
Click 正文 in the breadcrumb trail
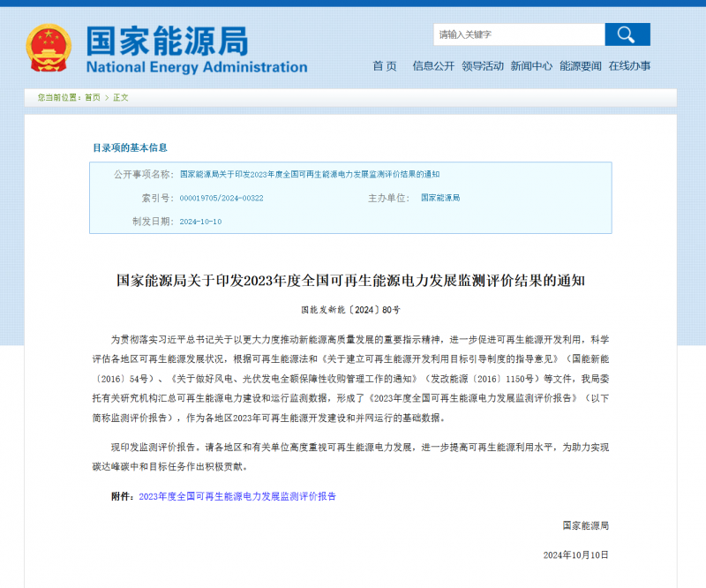click(121, 98)
